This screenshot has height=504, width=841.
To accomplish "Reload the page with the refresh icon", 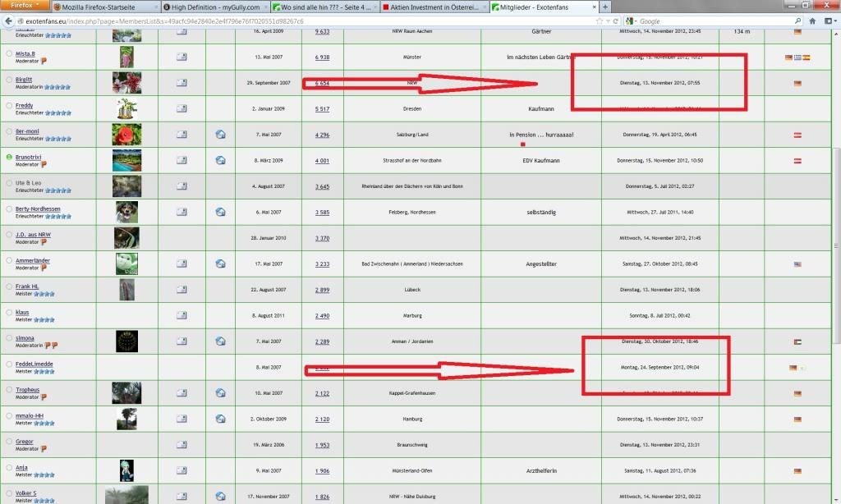I will [616, 21].
